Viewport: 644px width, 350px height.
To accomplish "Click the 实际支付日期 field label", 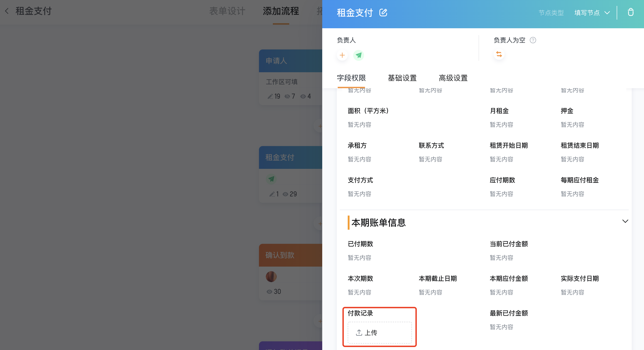I will (580, 278).
